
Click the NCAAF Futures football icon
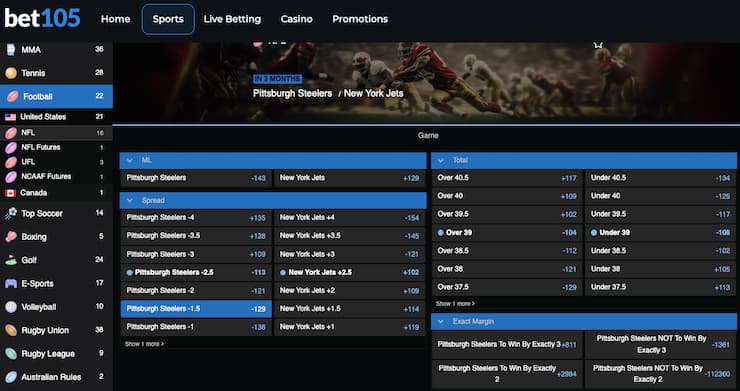pyautogui.click(x=11, y=177)
